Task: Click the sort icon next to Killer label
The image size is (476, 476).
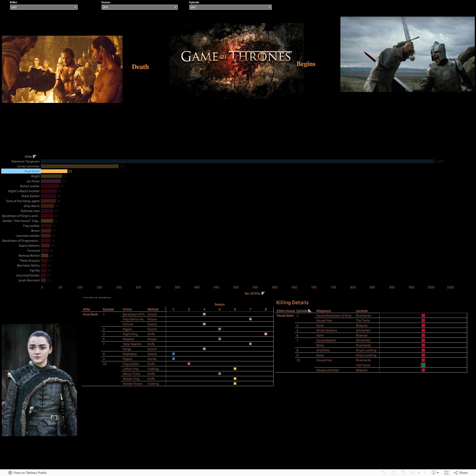Action: coord(34,156)
